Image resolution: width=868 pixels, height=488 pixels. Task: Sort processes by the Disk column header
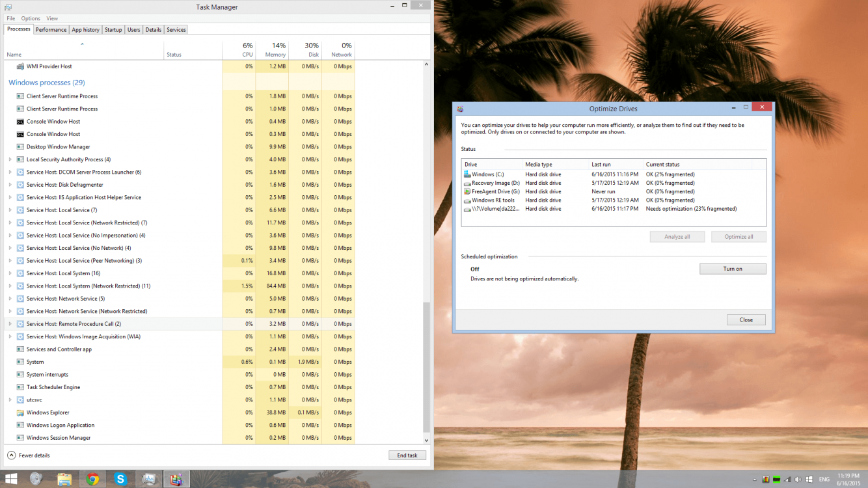[x=305, y=50]
